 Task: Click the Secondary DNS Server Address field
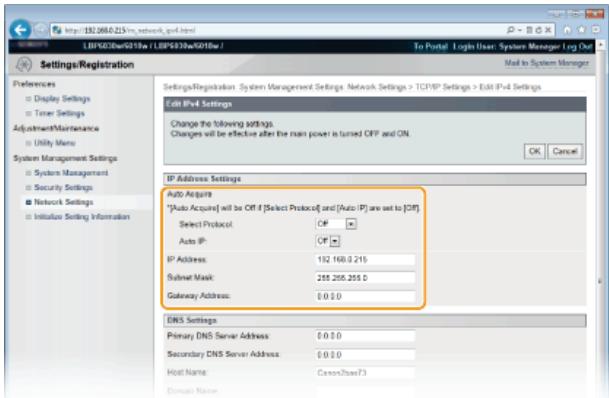pos(365,355)
